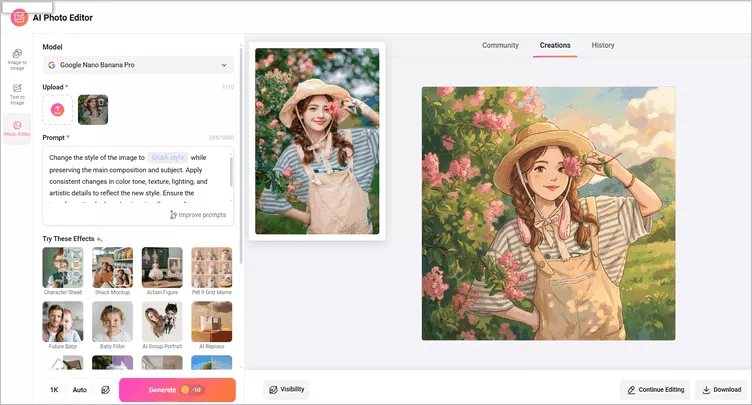Click the Download button

coord(721,390)
